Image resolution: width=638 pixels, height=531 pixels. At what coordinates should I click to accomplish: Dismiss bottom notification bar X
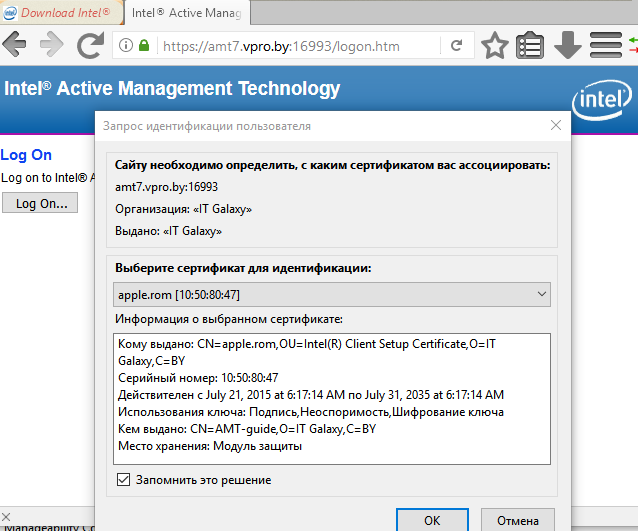[x=6, y=517]
